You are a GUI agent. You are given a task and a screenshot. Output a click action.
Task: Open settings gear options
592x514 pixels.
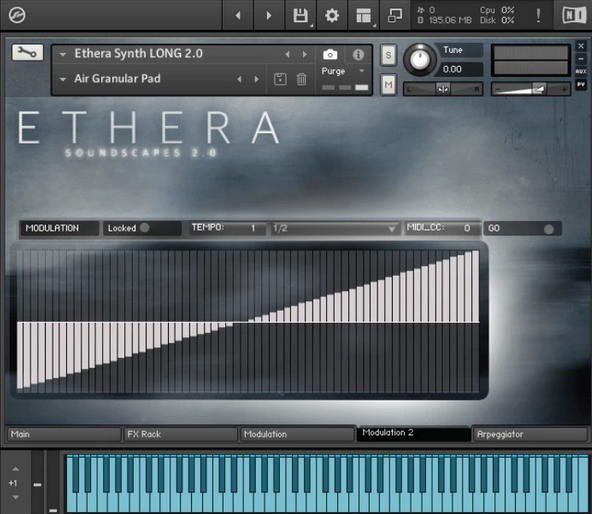coord(332,15)
